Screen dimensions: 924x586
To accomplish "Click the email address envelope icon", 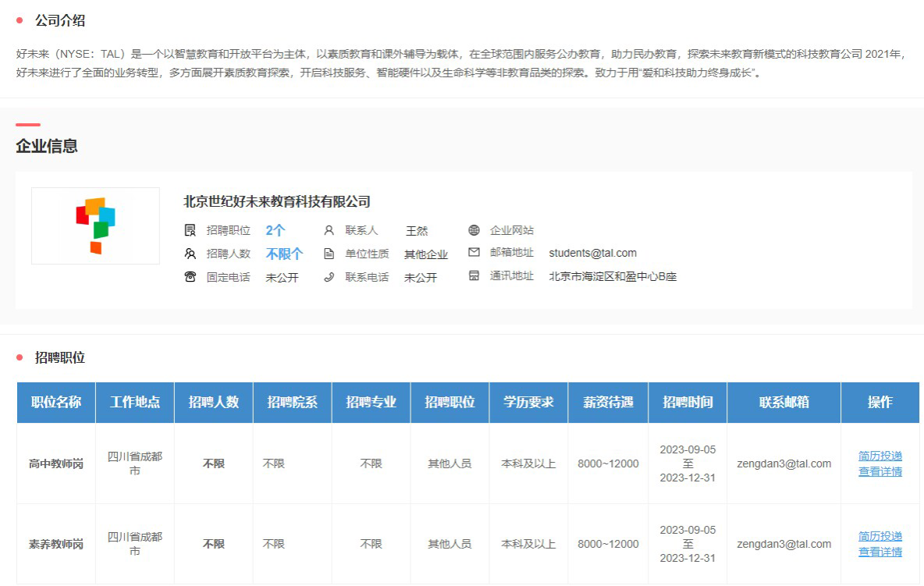I will (474, 253).
